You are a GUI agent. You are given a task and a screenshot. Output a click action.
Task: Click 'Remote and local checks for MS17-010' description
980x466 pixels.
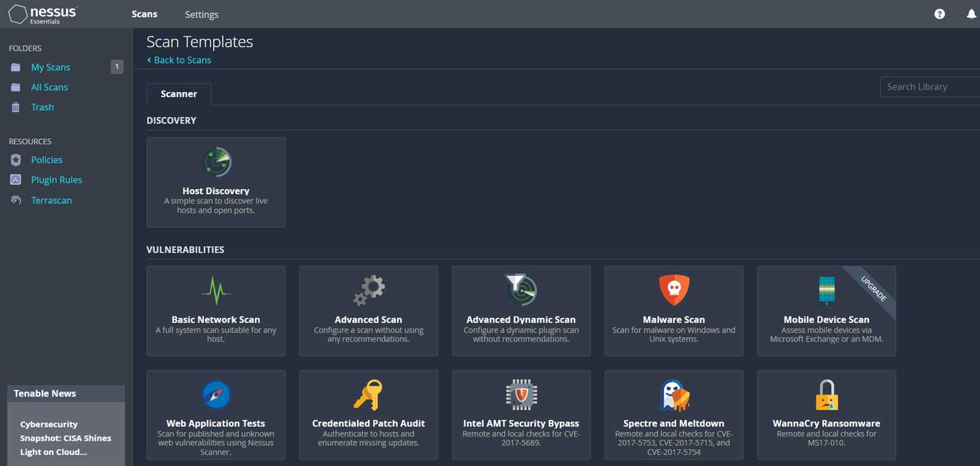[826, 438]
